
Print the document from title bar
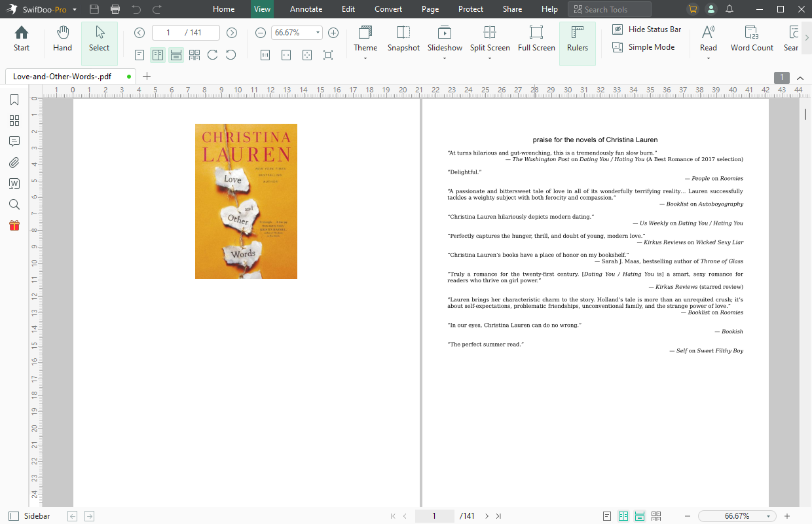point(115,9)
